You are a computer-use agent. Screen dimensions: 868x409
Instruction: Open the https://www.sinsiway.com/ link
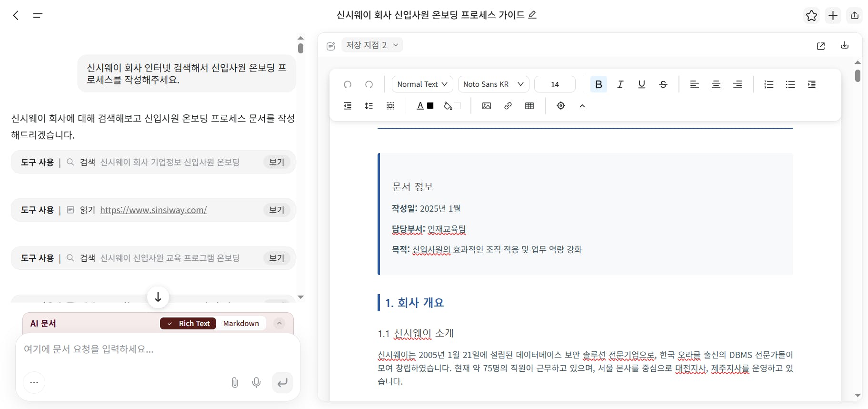click(x=153, y=210)
